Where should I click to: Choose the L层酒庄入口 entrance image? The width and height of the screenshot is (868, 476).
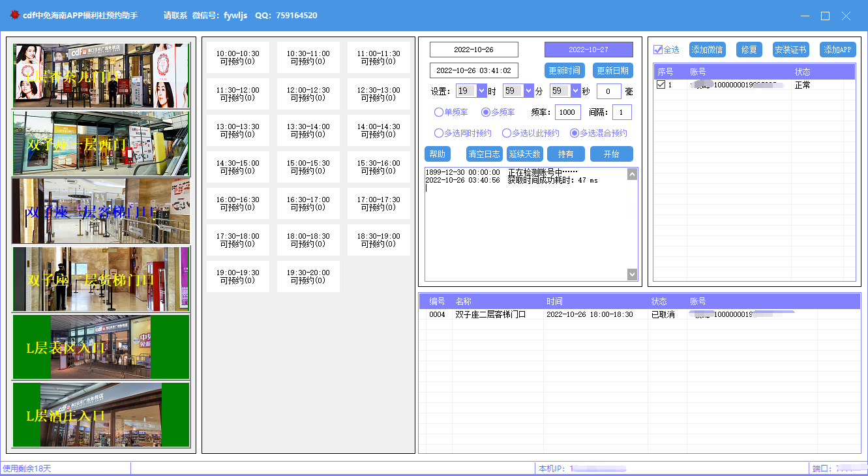point(101,415)
